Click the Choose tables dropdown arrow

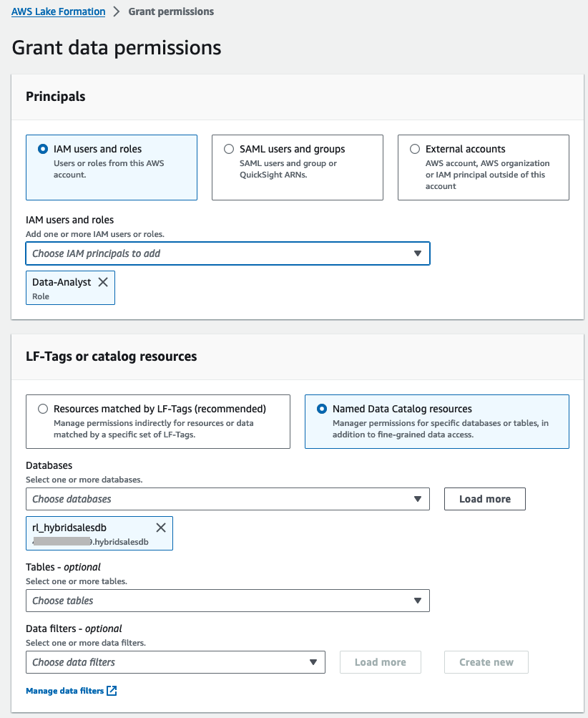point(418,601)
